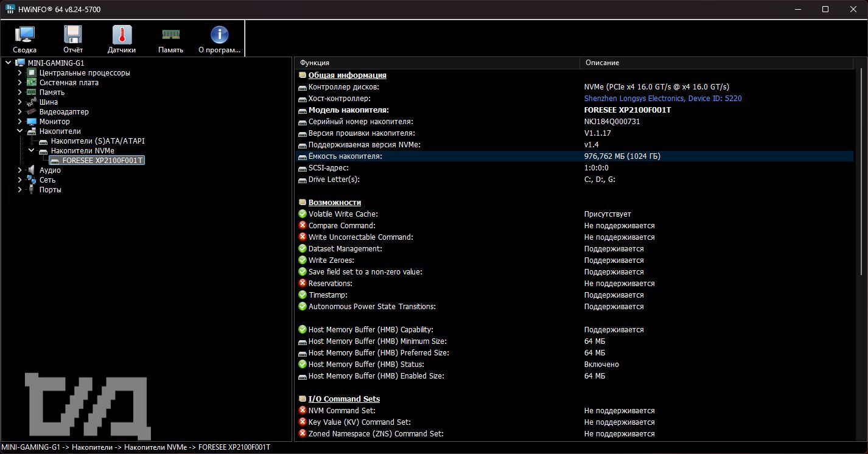
Task: Click the Отчёт report floppy icon
Action: click(73, 35)
